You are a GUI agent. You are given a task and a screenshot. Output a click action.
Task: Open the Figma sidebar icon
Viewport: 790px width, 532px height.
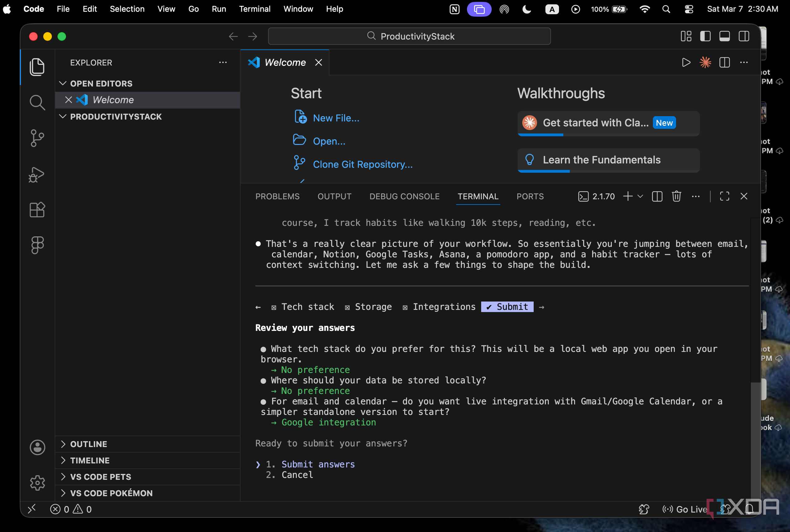click(37, 245)
